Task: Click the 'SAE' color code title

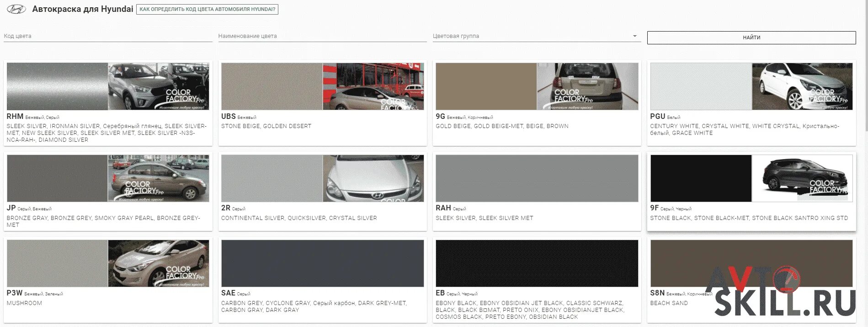Action: tap(229, 293)
